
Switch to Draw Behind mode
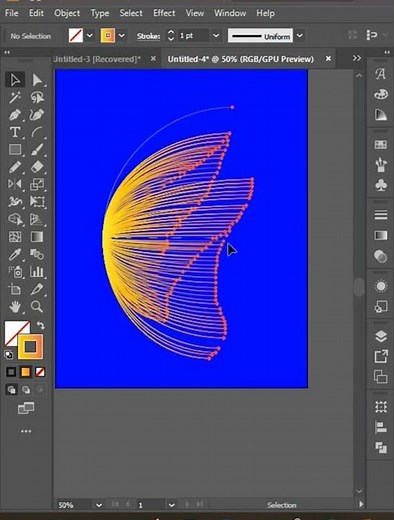(26, 389)
